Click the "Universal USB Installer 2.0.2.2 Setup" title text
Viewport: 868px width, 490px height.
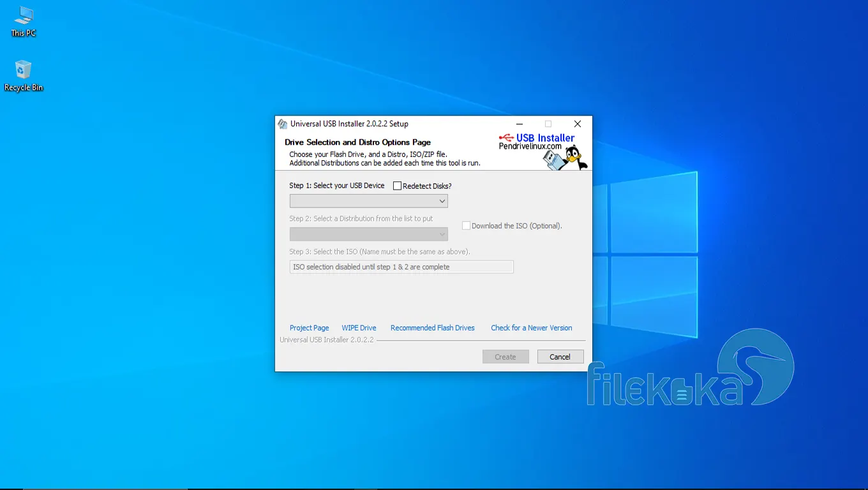pos(349,124)
